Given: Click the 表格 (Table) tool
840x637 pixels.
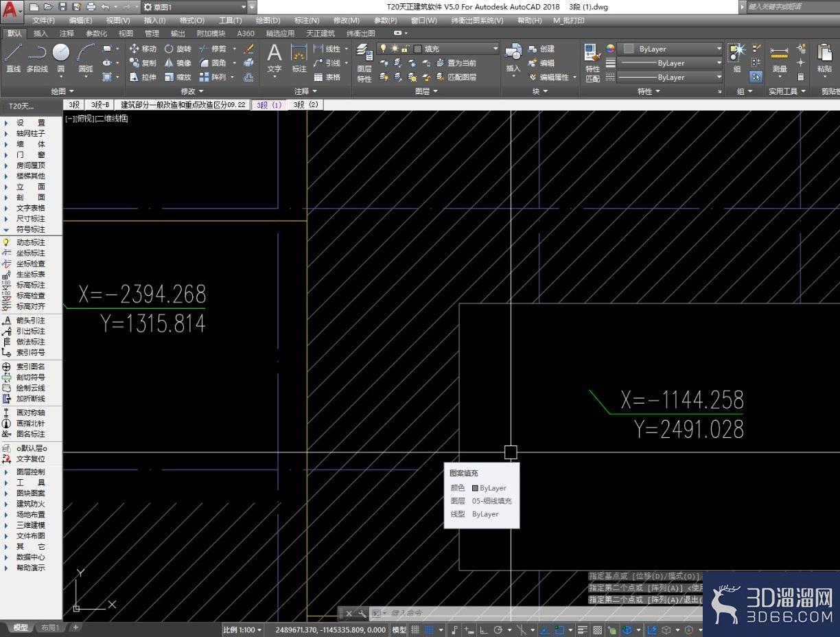Looking at the screenshot, I should pyautogui.click(x=327, y=78).
